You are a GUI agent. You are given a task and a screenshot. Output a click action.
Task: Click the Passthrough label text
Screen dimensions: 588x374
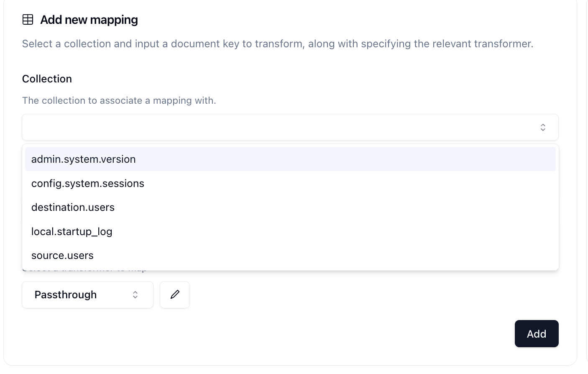tap(66, 295)
